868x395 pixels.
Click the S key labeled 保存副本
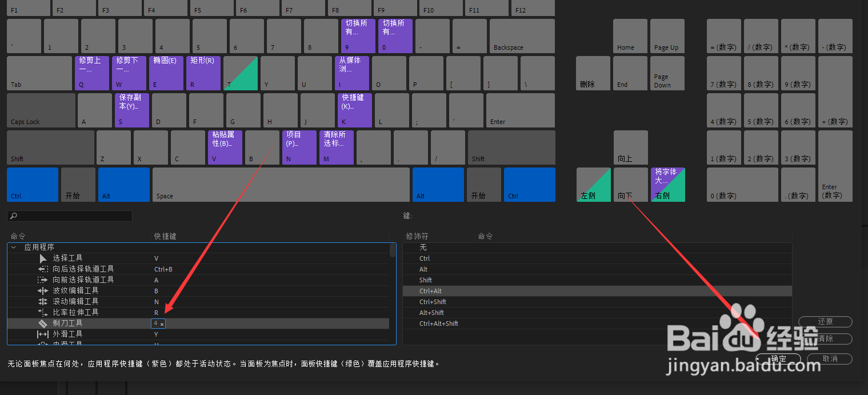132,110
